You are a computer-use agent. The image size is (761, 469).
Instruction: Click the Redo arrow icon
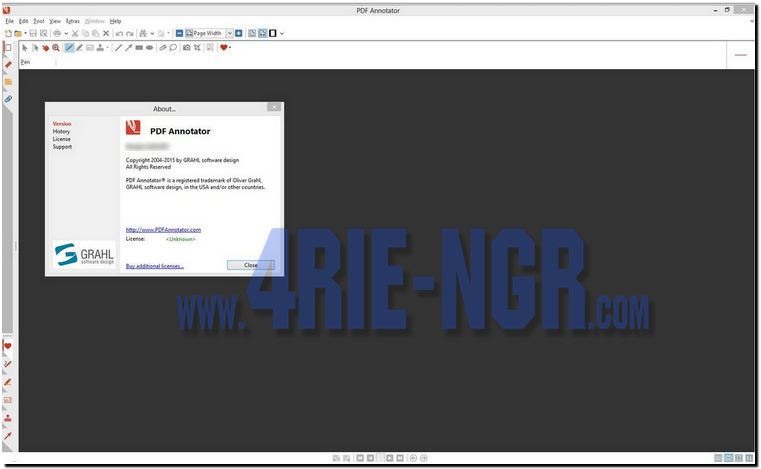[130, 34]
